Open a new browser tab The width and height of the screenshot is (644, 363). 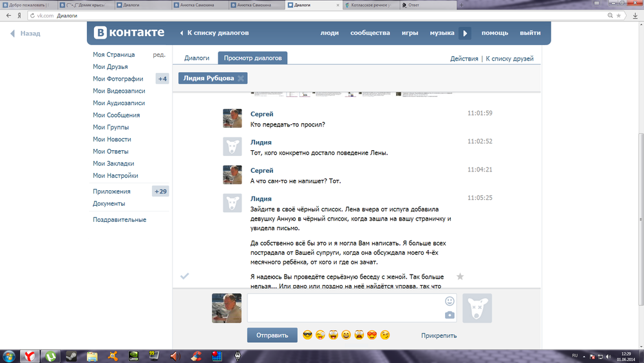coord(461,5)
